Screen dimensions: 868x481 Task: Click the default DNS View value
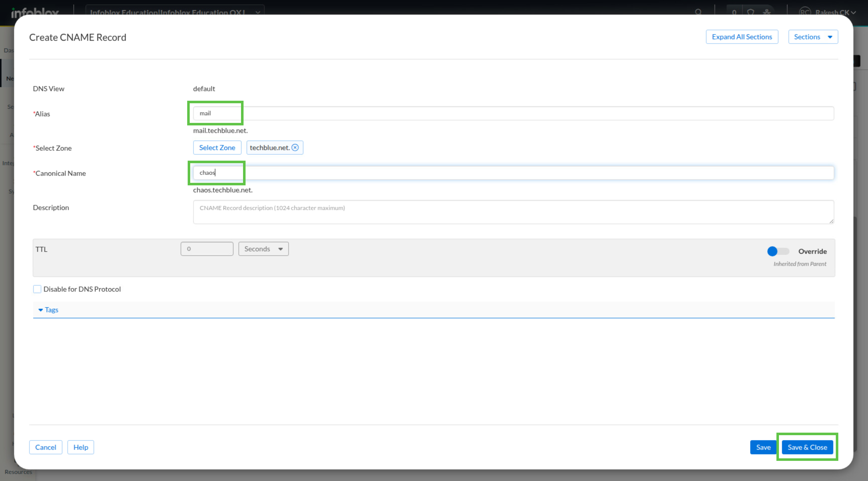tap(204, 89)
